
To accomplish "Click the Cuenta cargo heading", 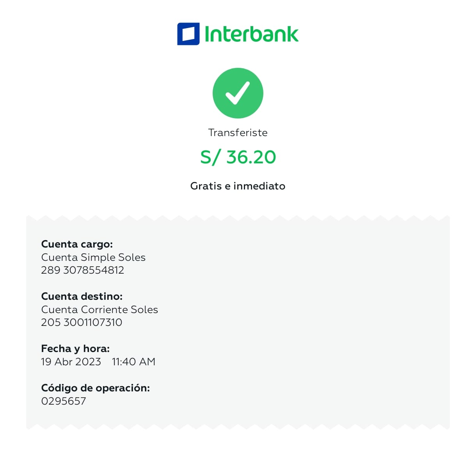I will [77, 244].
